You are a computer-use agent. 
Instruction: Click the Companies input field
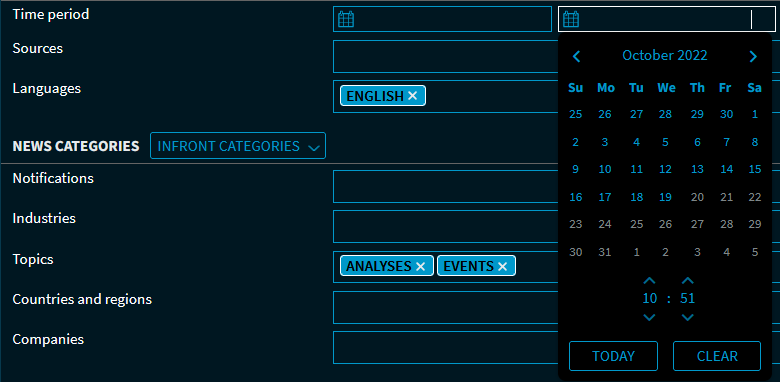coord(445,348)
